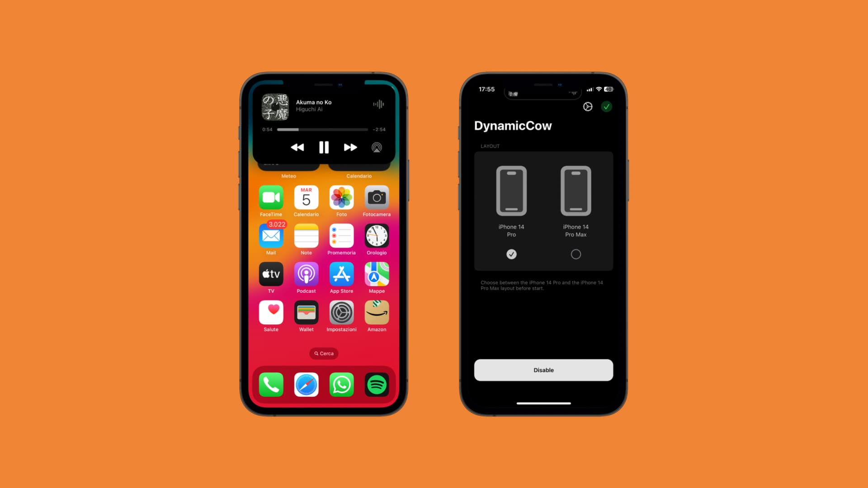
Task: Tap the checkmark confirm icon
Action: (x=607, y=107)
